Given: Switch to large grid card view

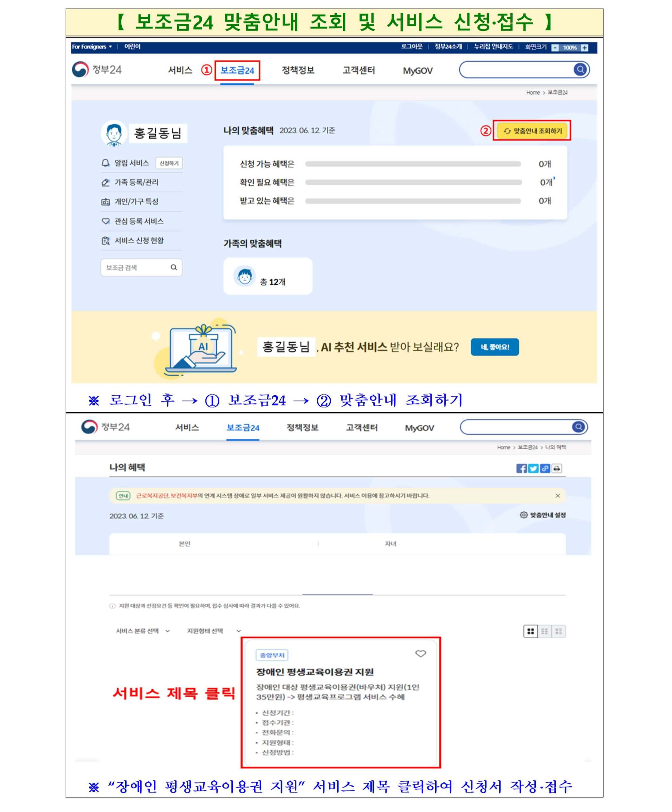Looking at the screenshot, I should (531, 631).
